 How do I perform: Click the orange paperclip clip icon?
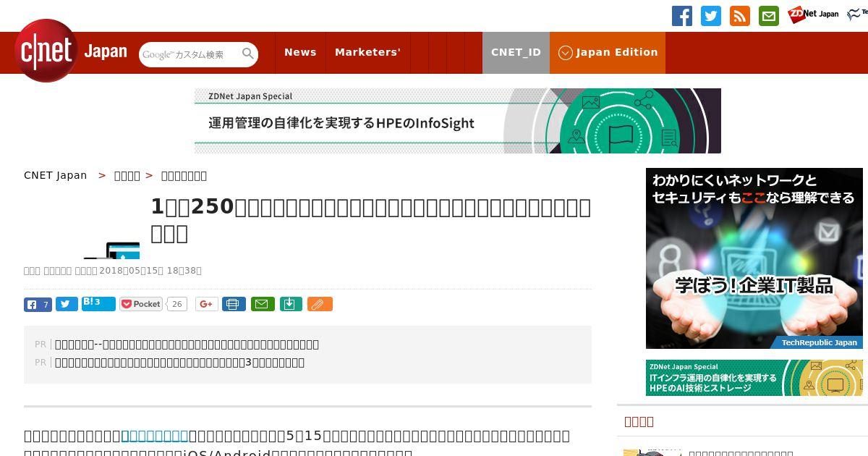coord(320,304)
